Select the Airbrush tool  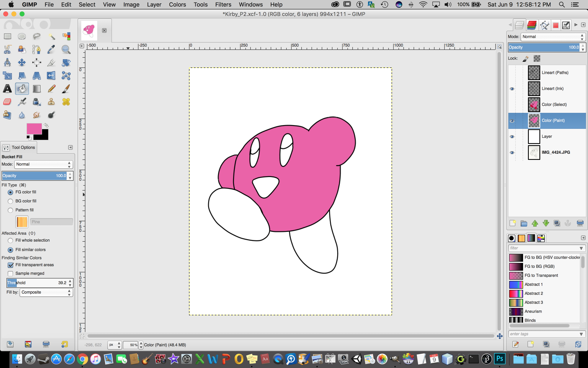pos(22,102)
